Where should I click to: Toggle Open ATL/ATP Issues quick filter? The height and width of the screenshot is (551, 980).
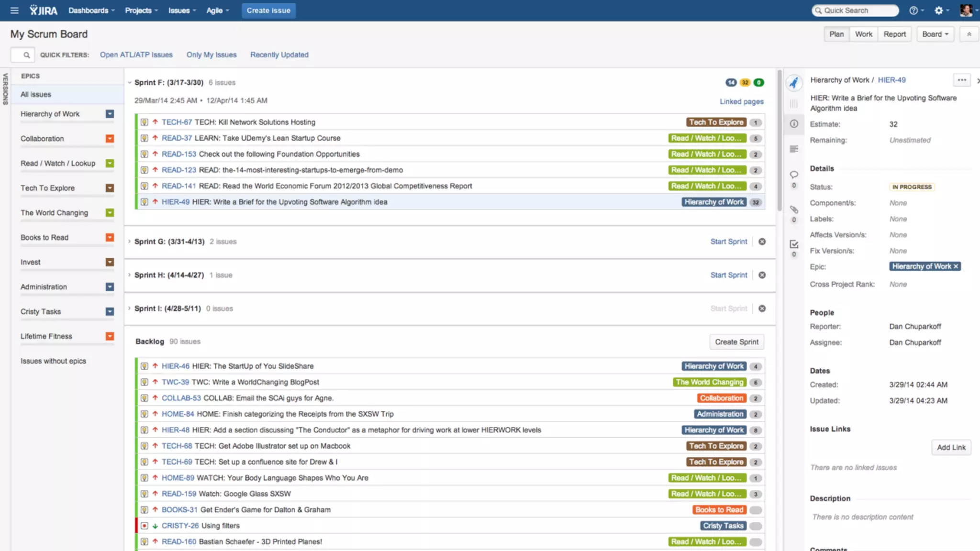tap(136, 55)
